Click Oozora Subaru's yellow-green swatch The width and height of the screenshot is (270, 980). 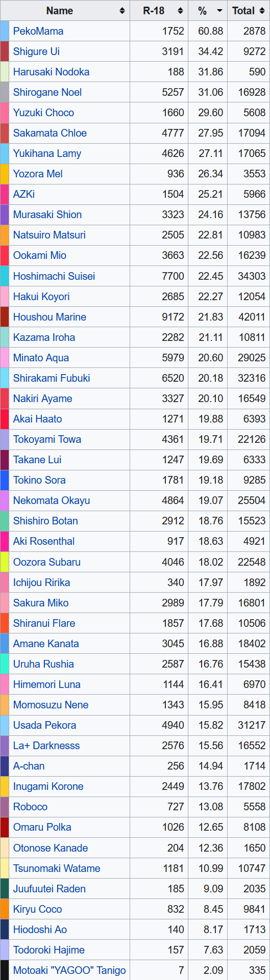pos(5,562)
